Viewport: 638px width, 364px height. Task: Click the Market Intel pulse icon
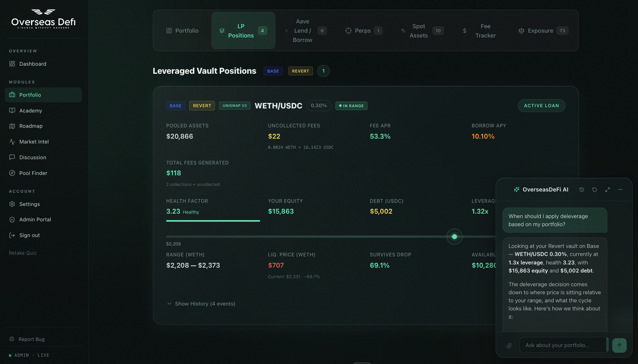tap(12, 142)
